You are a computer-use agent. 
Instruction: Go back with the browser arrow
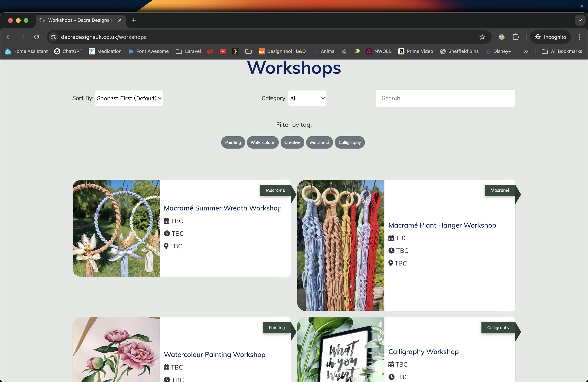click(9, 37)
